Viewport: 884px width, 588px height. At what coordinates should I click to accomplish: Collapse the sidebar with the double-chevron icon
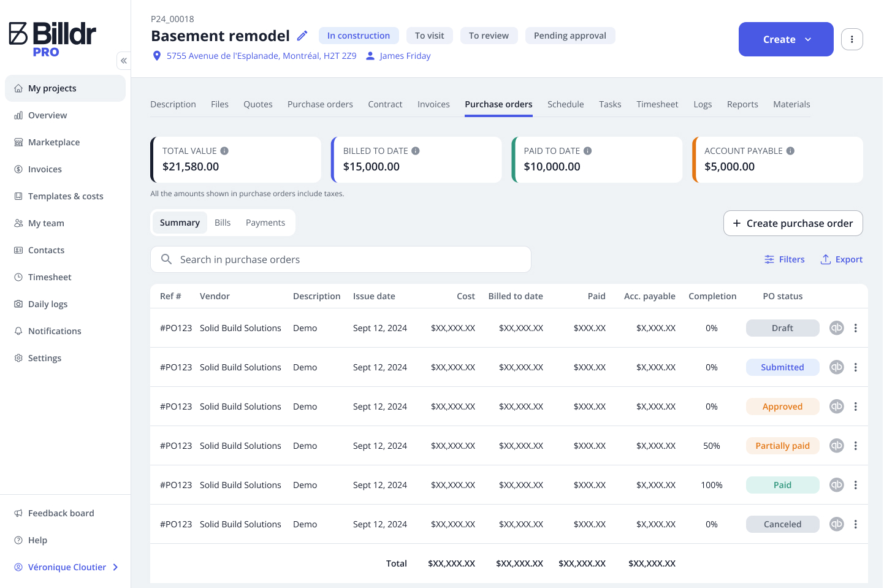pyautogui.click(x=124, y=61)
